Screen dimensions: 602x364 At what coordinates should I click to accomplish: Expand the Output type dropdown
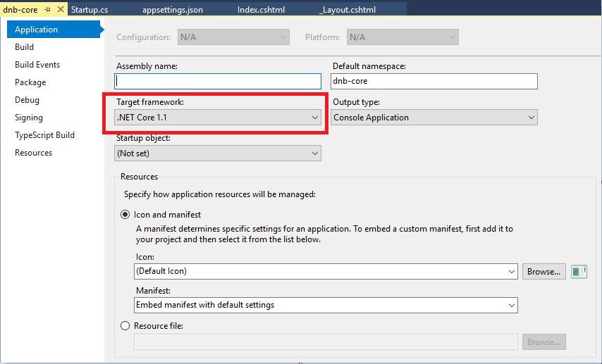pos(434,118)
